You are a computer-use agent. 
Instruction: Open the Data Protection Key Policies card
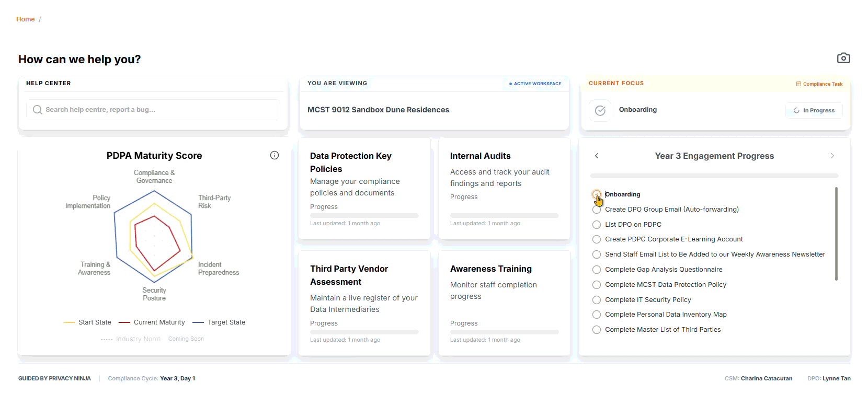[x=364, y=188]
